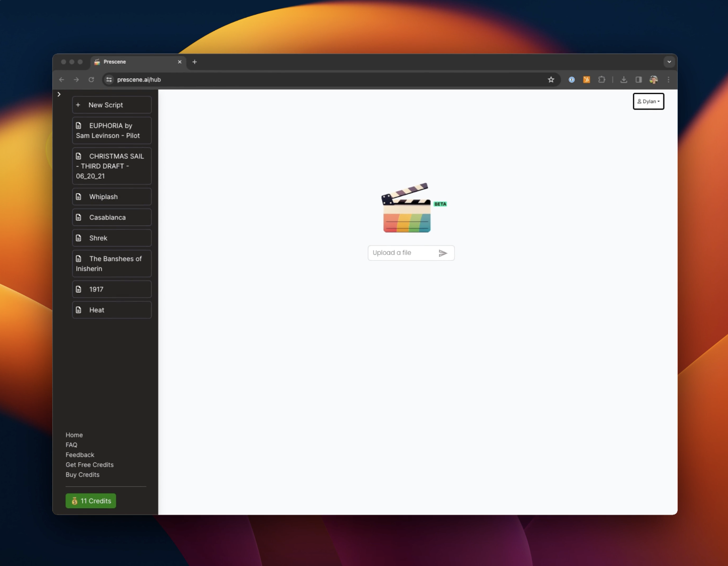Select the 1917 script
The width and height of the screenshot is (728, 566).
(112, 289)
